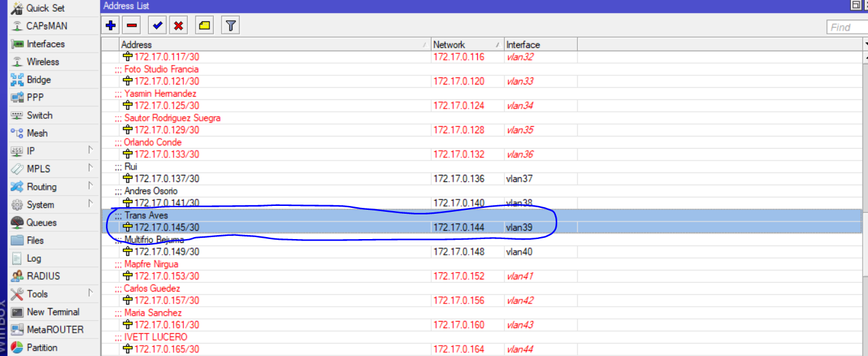Click the MPLS icon in sidebar
The image size is (868, 356).
pyautogui.click(x=17, y=168)
